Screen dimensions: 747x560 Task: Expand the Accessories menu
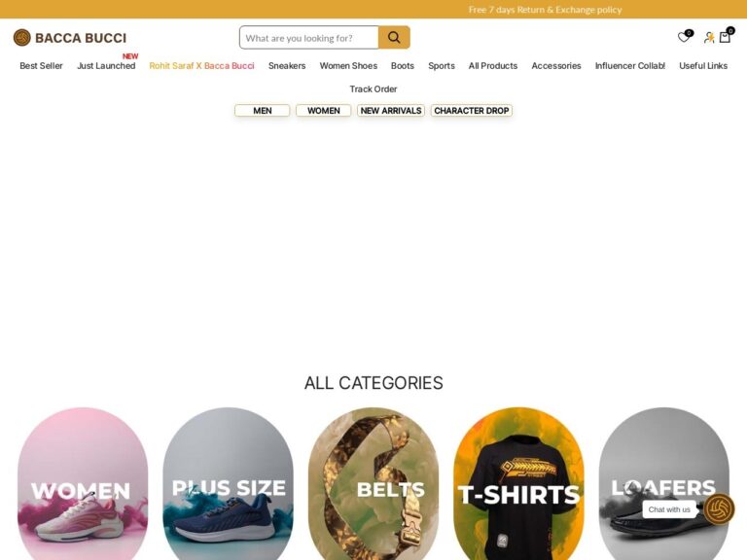[556, 66]
